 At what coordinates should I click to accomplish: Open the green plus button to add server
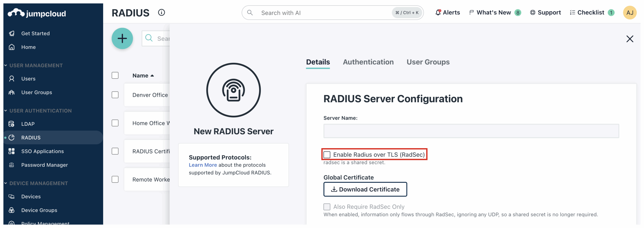122,38
